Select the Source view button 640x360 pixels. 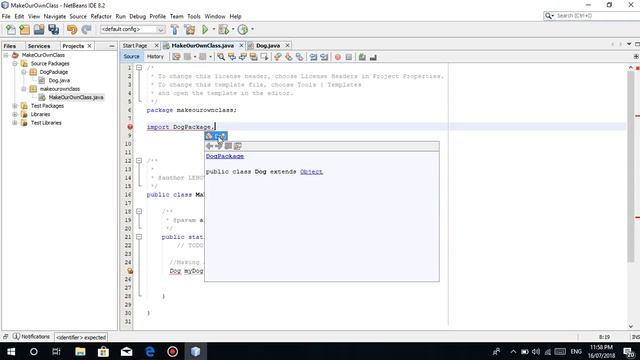131,57
